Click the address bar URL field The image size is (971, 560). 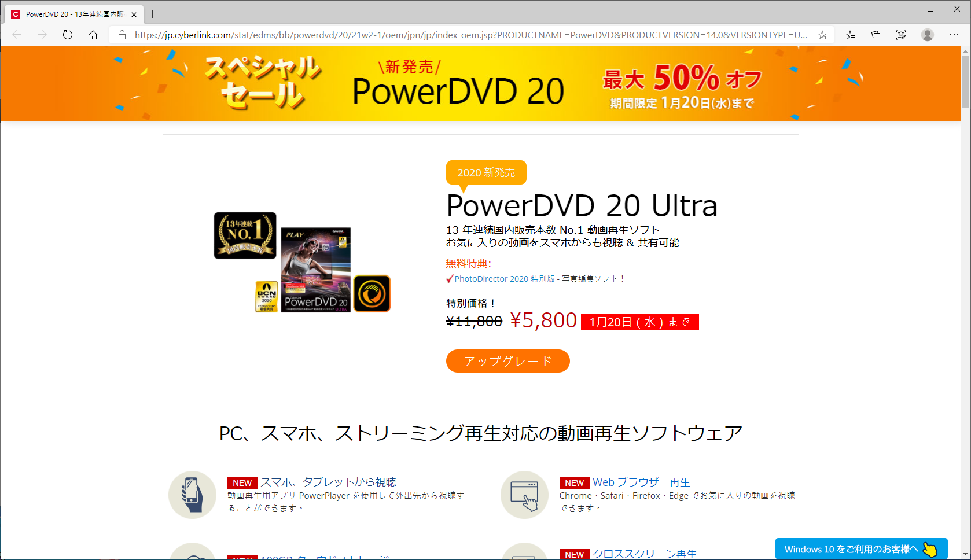pyautogui.click(x=470, y=35)
